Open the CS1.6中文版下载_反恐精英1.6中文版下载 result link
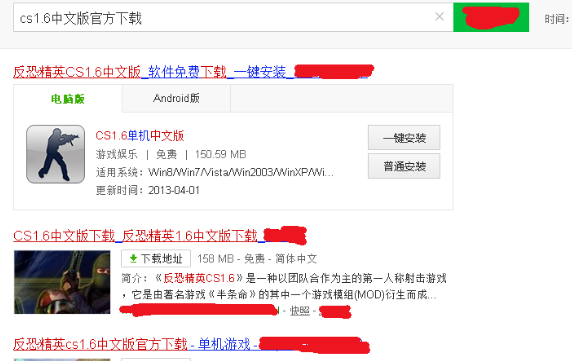572x361 pixels. (x=159, y=236)
